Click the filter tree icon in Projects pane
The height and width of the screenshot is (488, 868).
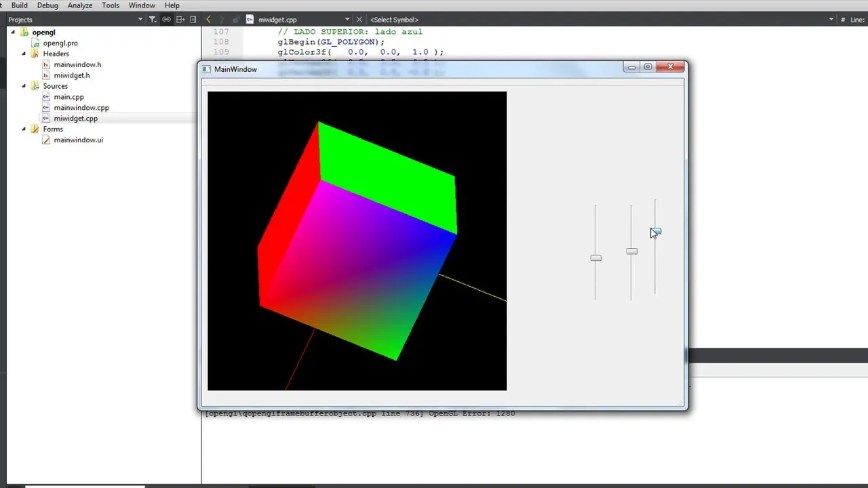153,20
